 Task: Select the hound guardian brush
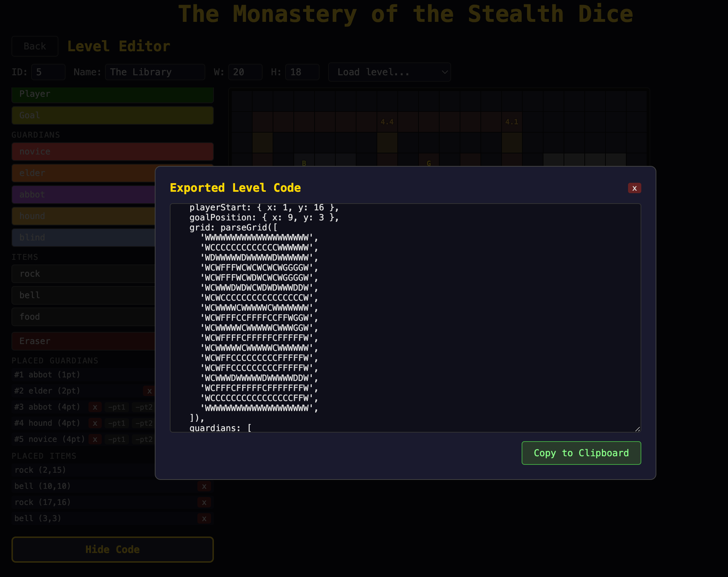click(x=83, y=216)
